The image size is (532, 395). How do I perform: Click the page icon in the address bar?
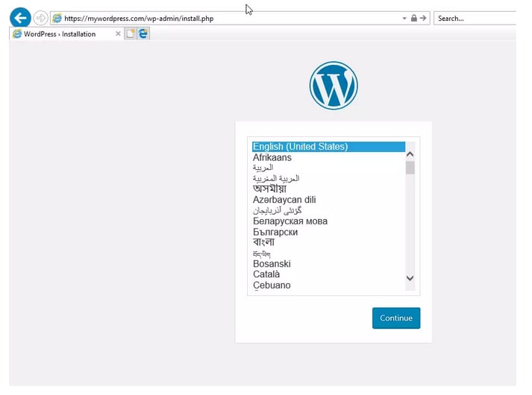(57, 19)
